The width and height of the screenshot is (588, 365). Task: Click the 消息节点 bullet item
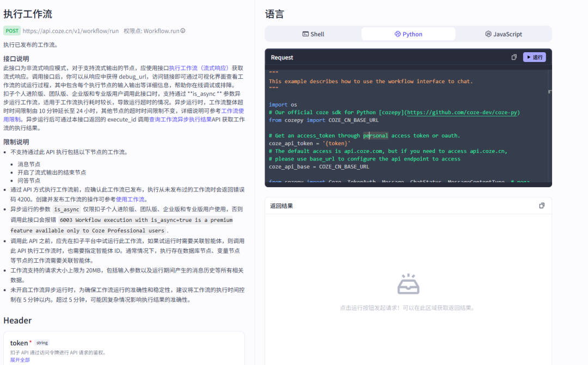point(29,164)
